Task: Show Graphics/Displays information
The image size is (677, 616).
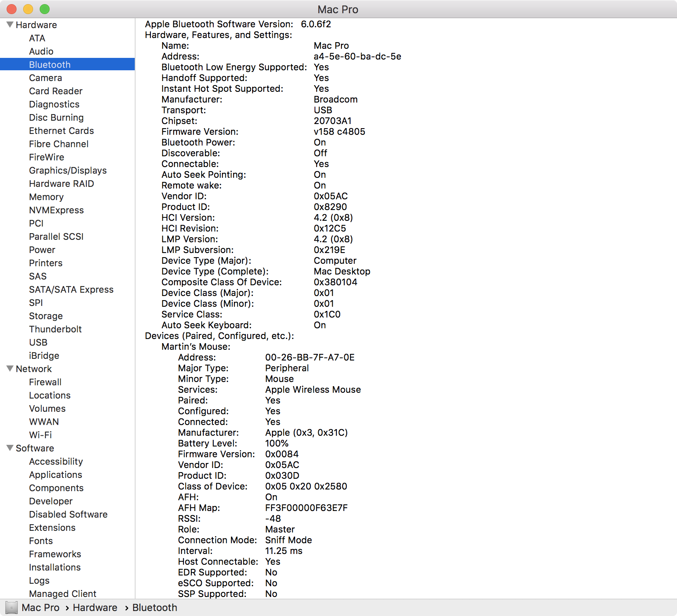Action: pos(68,170)
